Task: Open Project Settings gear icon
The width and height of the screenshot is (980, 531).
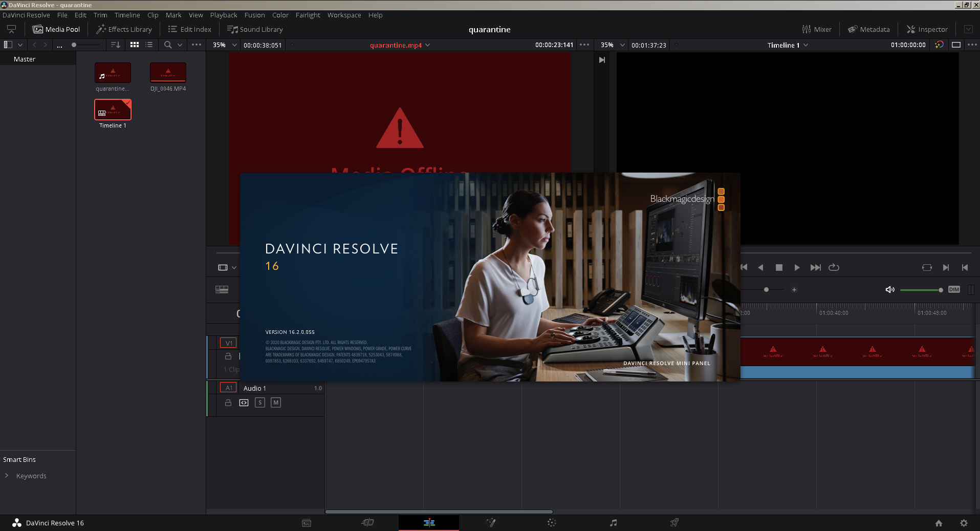Action: tap(964, 523)
